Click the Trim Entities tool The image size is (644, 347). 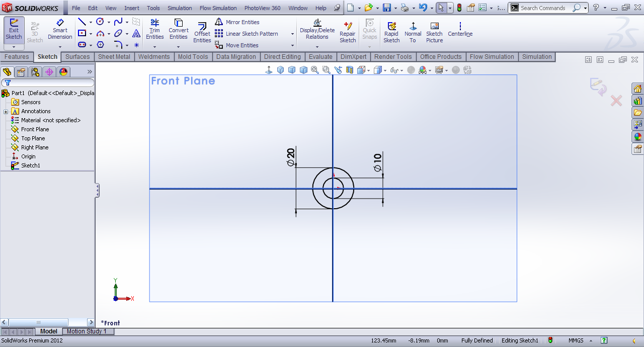pos(154,30)
